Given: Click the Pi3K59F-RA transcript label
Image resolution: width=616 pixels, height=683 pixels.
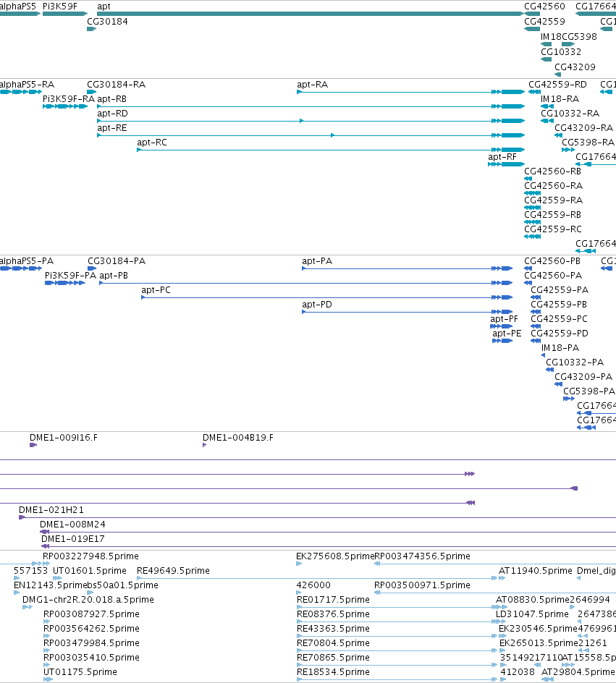Looking at the screenshot, I should click(x=68, y=99).
